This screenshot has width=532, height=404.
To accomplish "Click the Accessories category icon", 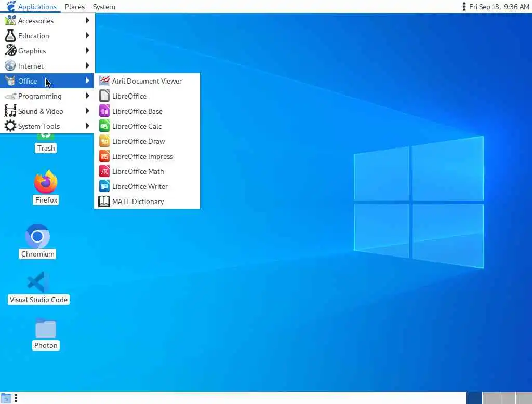I will [10, 21].
